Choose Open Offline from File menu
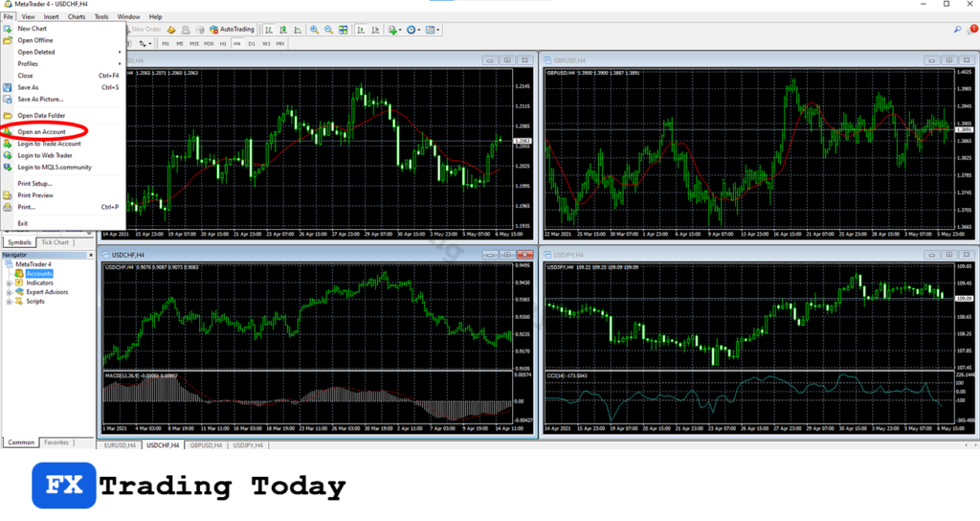980x521 pixels. click(62, 40)
